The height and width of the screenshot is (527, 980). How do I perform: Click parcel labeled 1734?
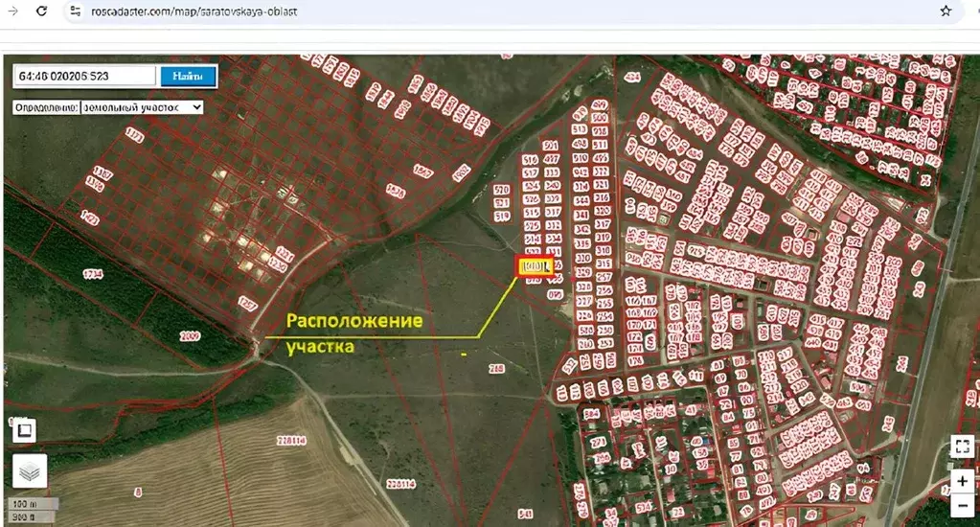click(x=93, y=274)
